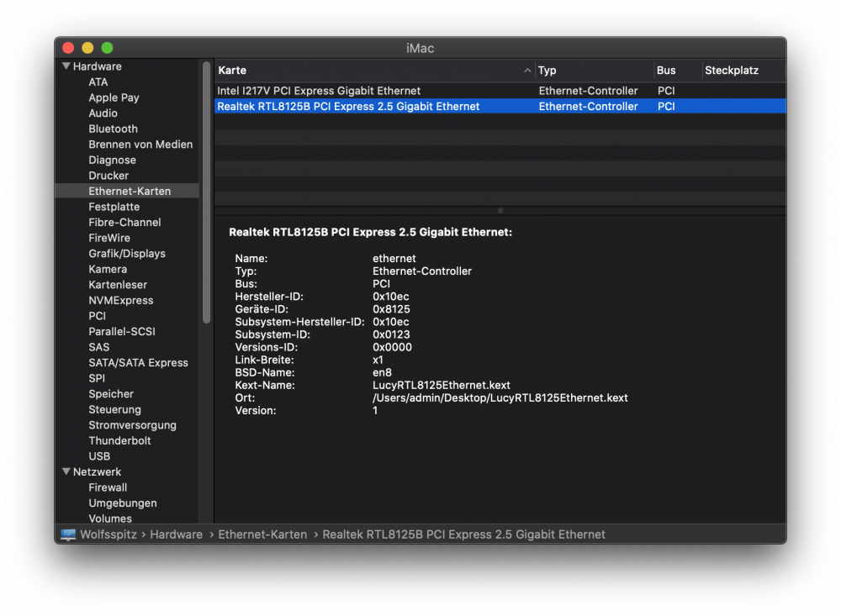The height and width of the screenshot is (616, 841).
Task: Collapse the Netzwerk disclosure triangle
Action: pyautogui.click(x=66, y=471)
